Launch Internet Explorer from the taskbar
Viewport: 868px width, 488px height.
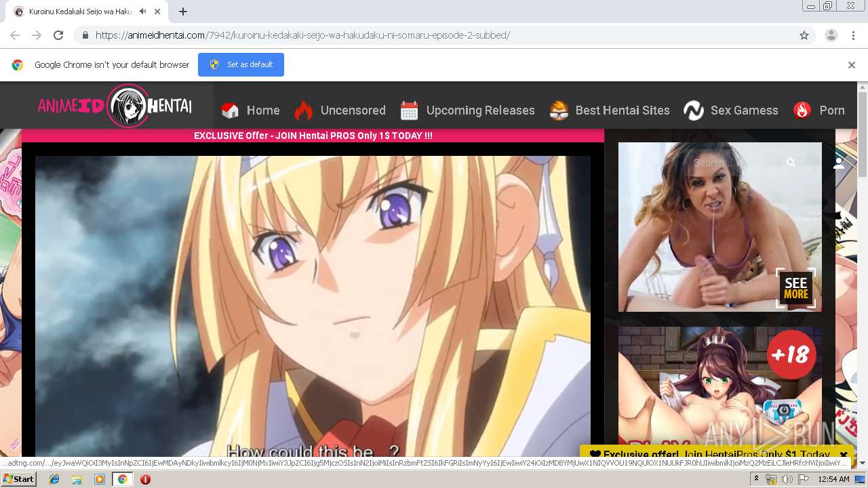(54, 479)
